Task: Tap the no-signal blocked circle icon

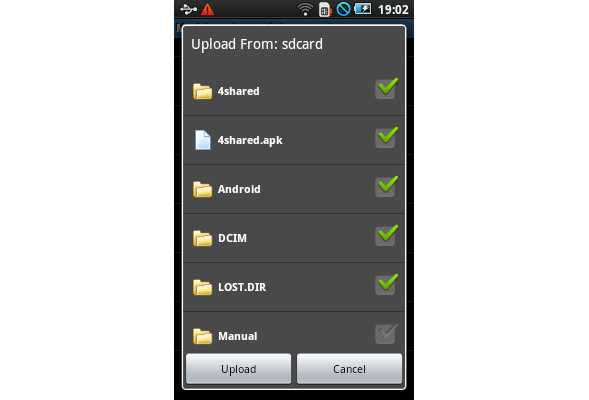Action: (343, 9)
